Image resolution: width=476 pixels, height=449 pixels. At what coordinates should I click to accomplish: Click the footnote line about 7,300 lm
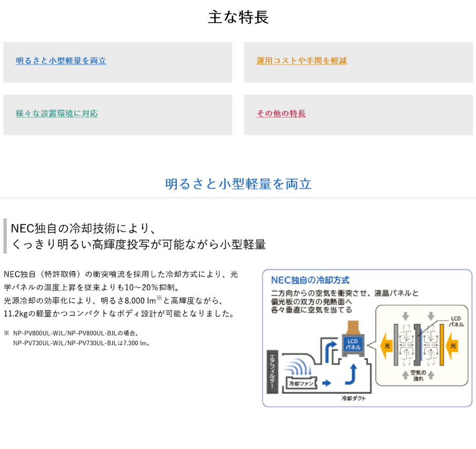[82, 343]
